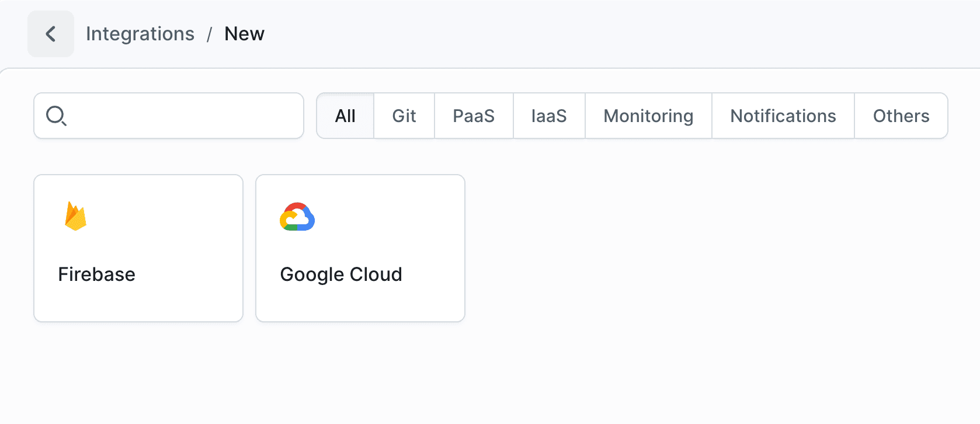The width and height of the screenshot is (980, 424).
Task: Click the Google Cloud label text
Action: [341, 274]
